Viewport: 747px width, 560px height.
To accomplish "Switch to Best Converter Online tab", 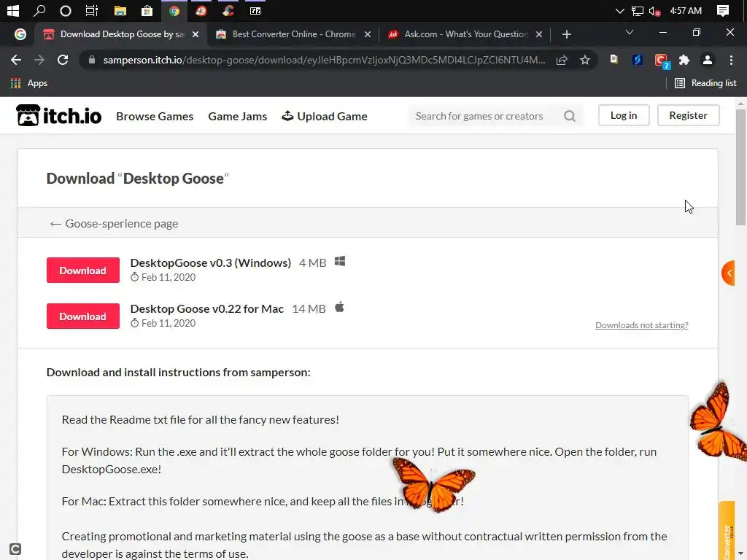I will 293,34.
